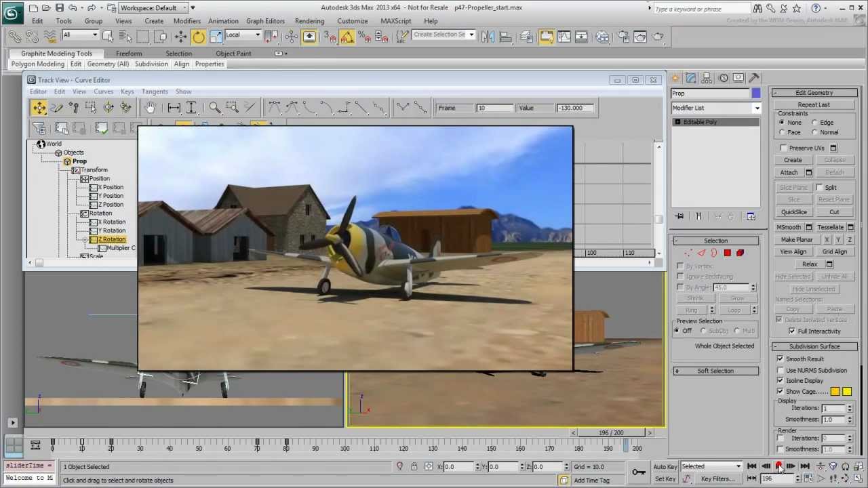The image size is (868, 488).
Task: Click Configure Modifier Sets icon
Action: (x=751, y=216)
